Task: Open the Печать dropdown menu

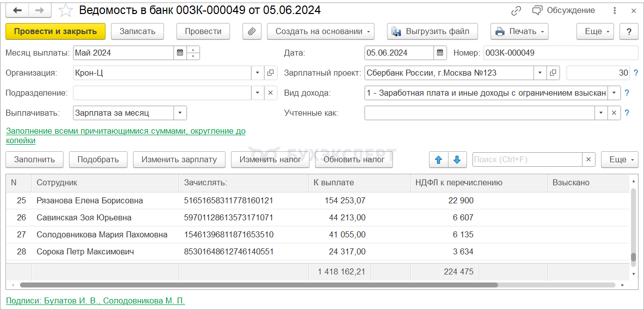Action: pos(519,31)
